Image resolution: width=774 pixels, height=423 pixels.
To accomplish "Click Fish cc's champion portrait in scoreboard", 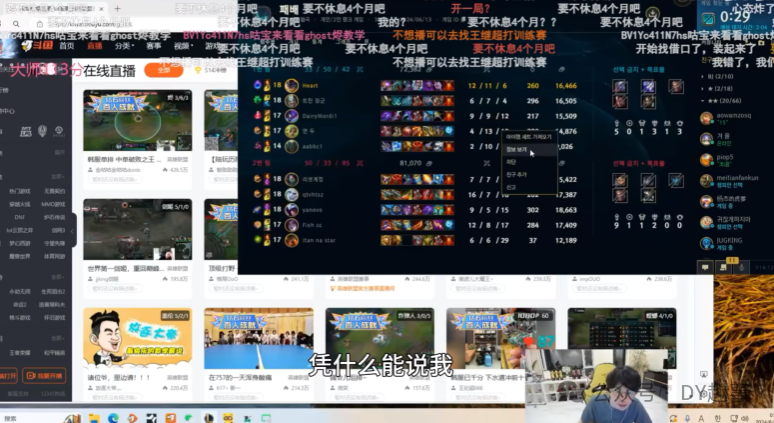I will 291,225.
